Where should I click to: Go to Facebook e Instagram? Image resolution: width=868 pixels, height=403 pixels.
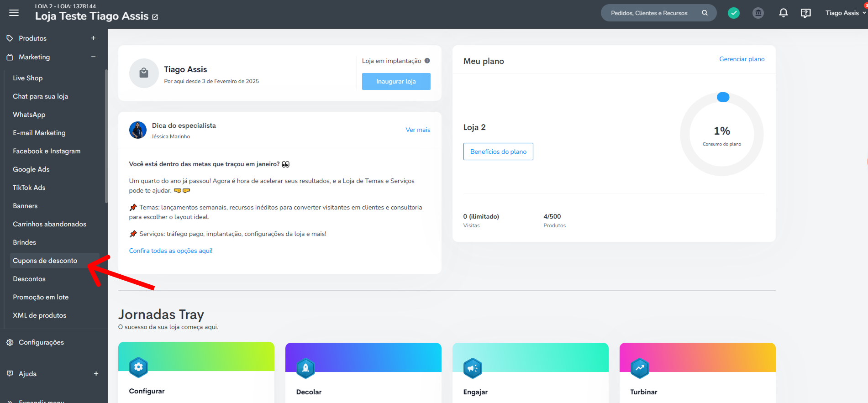[47, 151]
